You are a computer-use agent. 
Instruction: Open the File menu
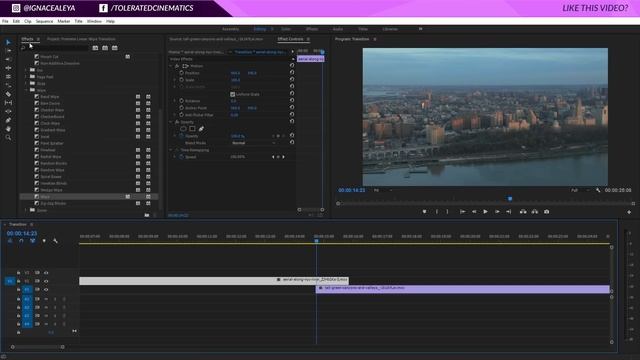tap(5, 21)
